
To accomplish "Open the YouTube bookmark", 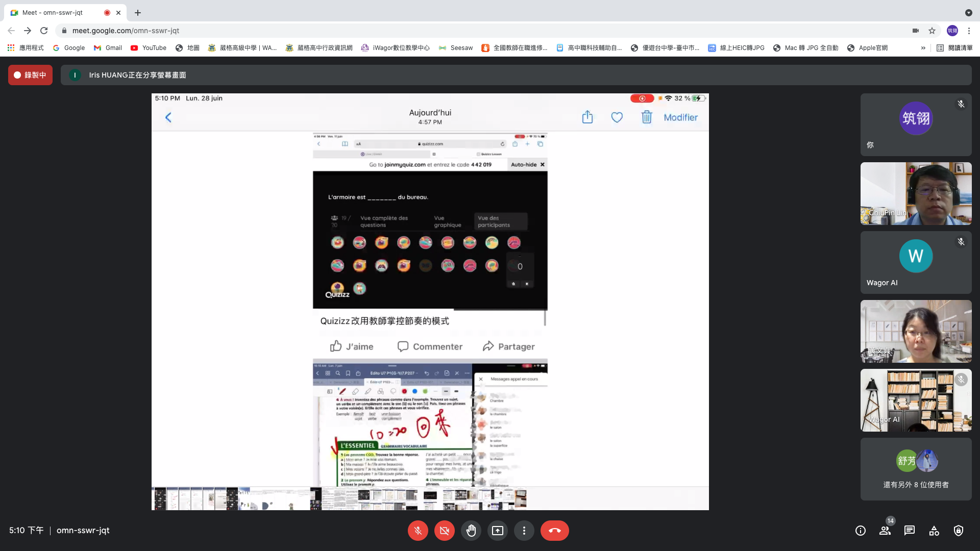I will [x=149, y=48].
